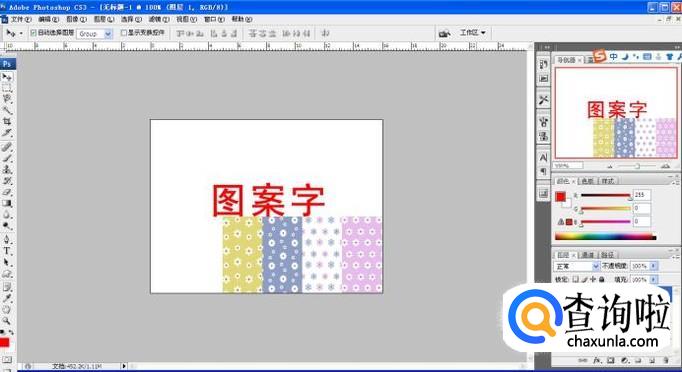
Task: Toggle lock all padlock icon
Action: coord(602,279)
